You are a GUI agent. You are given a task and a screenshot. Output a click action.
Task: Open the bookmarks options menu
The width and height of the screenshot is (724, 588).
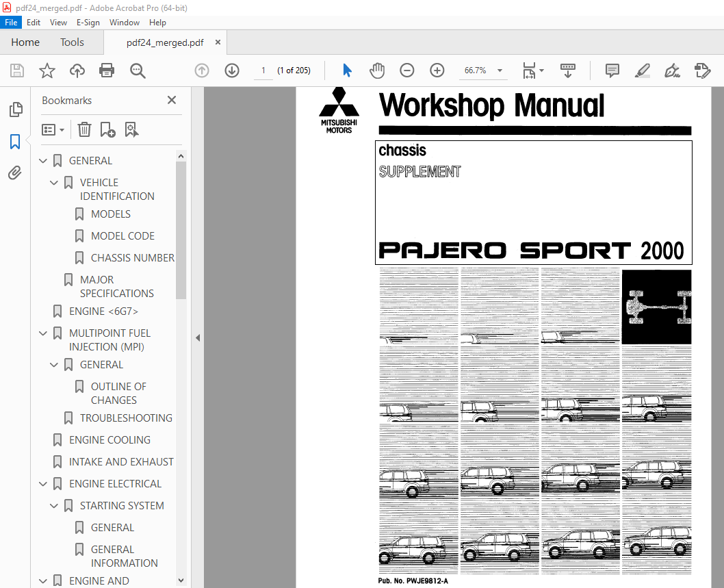[53, 130]
